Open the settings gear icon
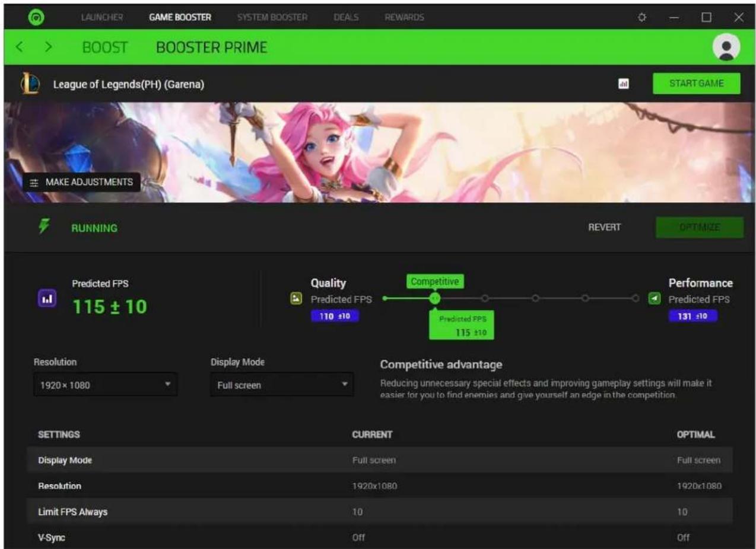 point(641,17)
